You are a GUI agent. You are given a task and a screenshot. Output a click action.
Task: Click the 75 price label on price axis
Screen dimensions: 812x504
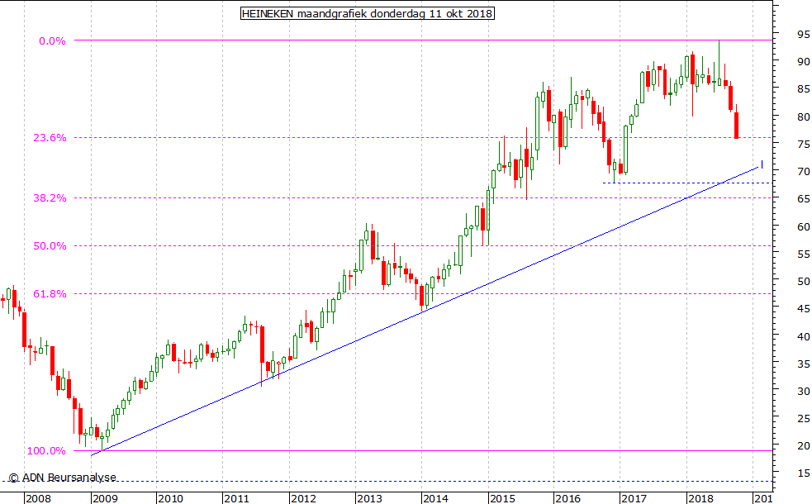(804, 145)
